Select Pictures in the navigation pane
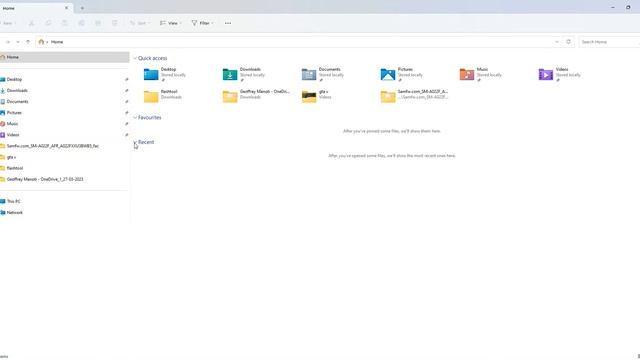 pyautogui.click(x=64, y=113)
